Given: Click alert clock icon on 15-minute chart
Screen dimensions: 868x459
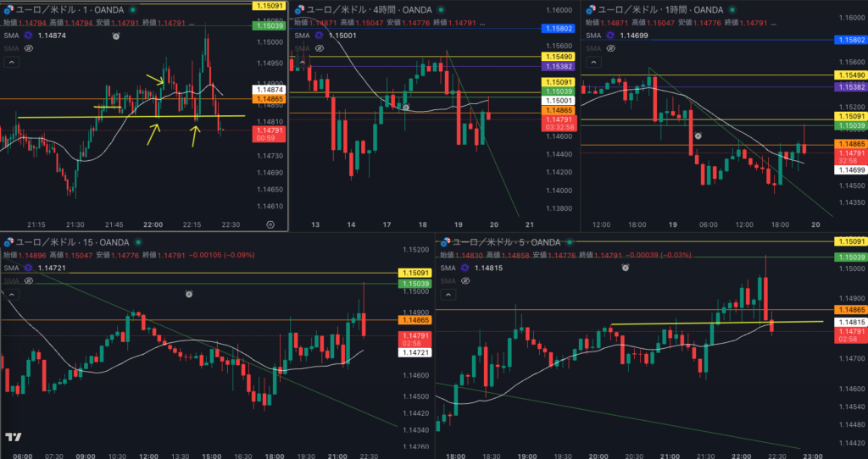Looking at the screenshot, I should (189, 294).
